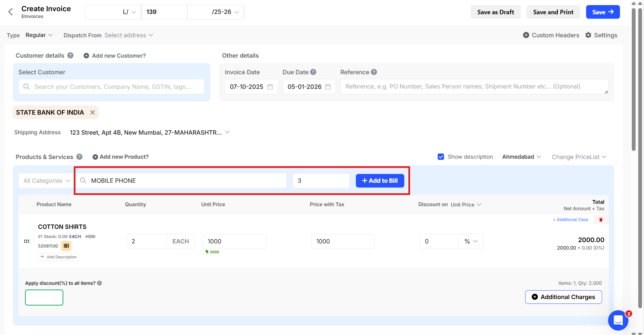This screenshot has height=335, width=644.
Task: Click the 2000.00 line total amount
Action: pyautogui.click(x=591, y=240)
